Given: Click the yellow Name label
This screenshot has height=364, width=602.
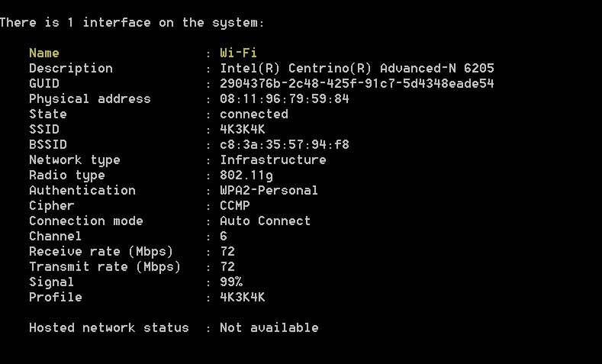Looking at the screenshot, I should click(43, 53).
